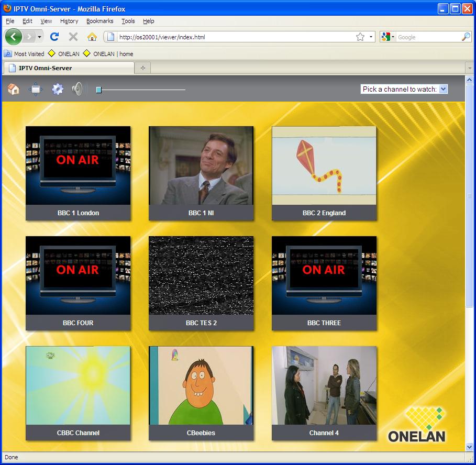Viewport: 476px width, 465px height.
Task: Click the page icon in the address bar
Action: [x=111, y=37]
